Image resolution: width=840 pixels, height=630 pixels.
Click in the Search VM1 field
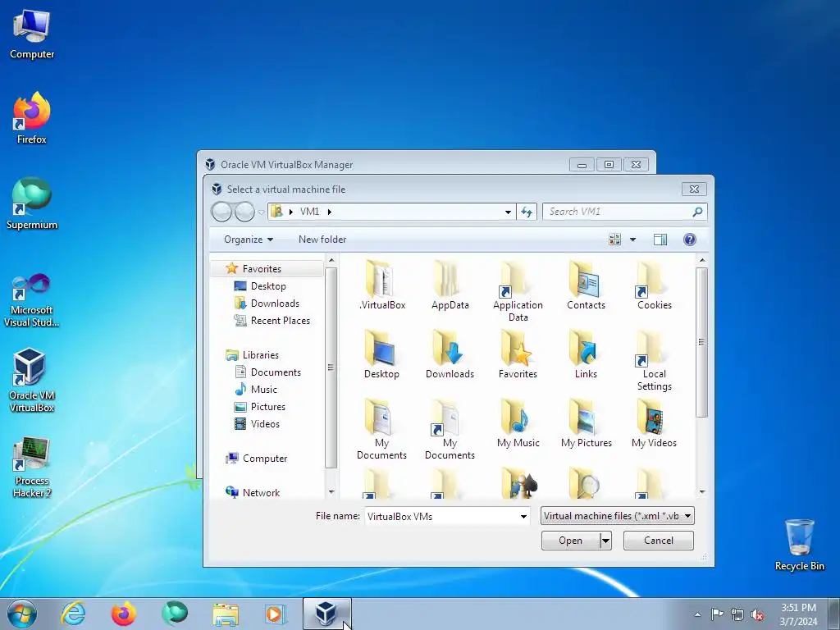pyautogui.click(x=617, y=212)
